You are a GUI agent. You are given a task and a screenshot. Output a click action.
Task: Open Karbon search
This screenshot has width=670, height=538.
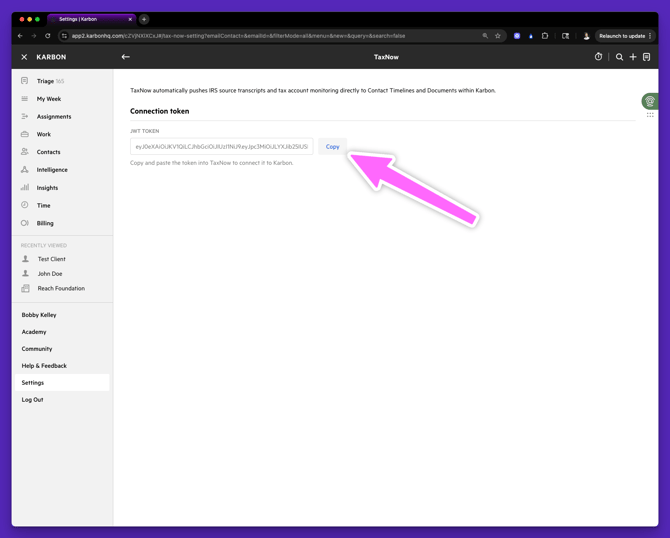point(619,57)
